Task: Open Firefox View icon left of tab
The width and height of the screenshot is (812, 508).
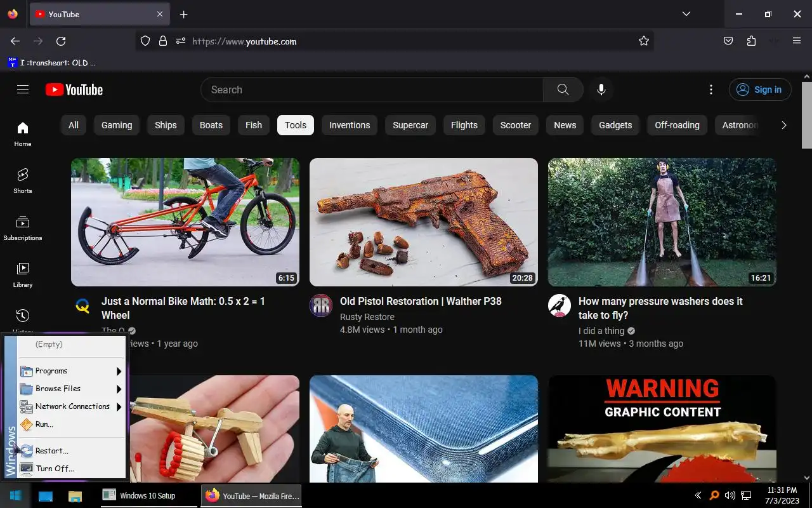Action: pyautogui.click(x=13, y=14)
